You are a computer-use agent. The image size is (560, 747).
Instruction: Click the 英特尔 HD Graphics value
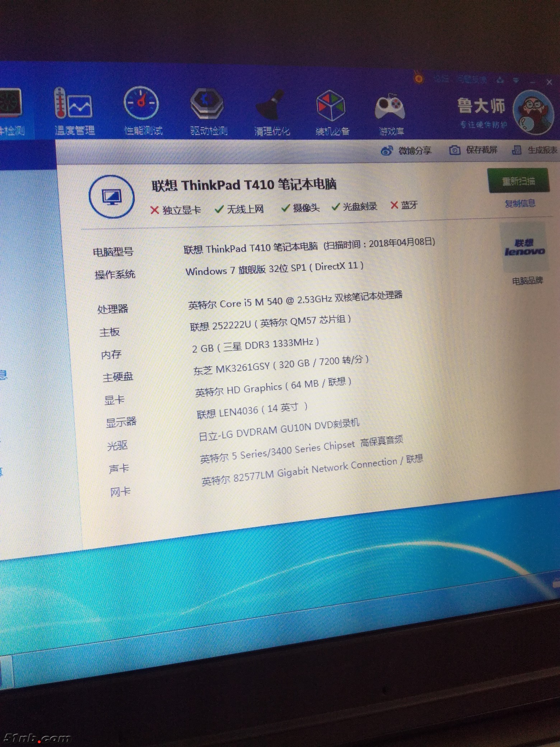point(273,387)
